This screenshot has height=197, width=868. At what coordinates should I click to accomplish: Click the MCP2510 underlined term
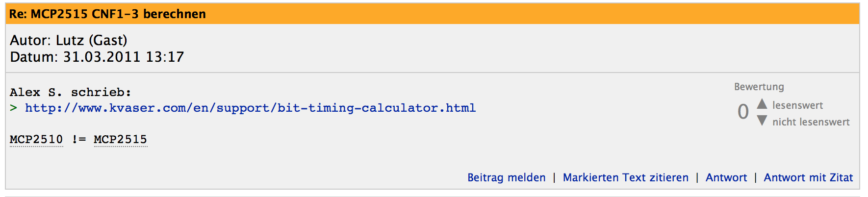[x=36, y=140]
